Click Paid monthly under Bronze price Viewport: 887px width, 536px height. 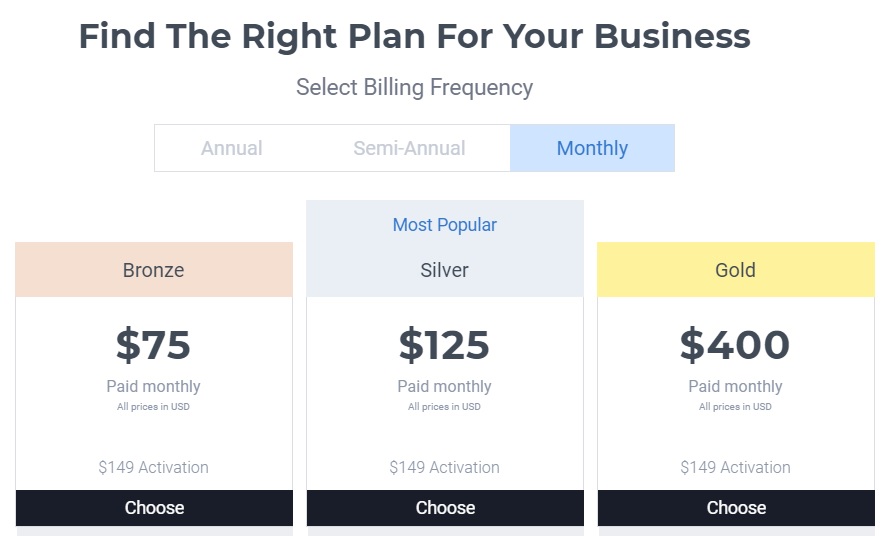pyautogui.click(x=154, y=386)
